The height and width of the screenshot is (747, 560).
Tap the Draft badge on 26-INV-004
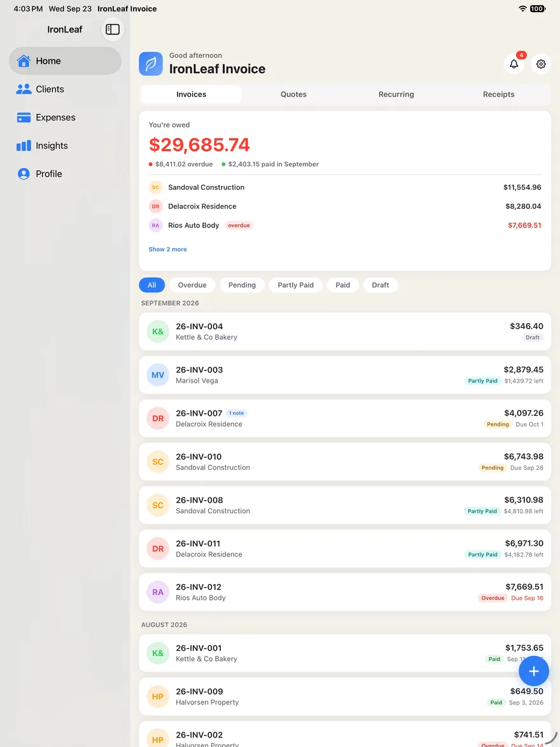coord(533,338)
